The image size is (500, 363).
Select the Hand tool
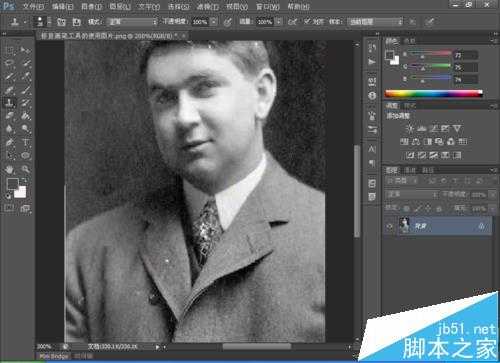(9, 169)
